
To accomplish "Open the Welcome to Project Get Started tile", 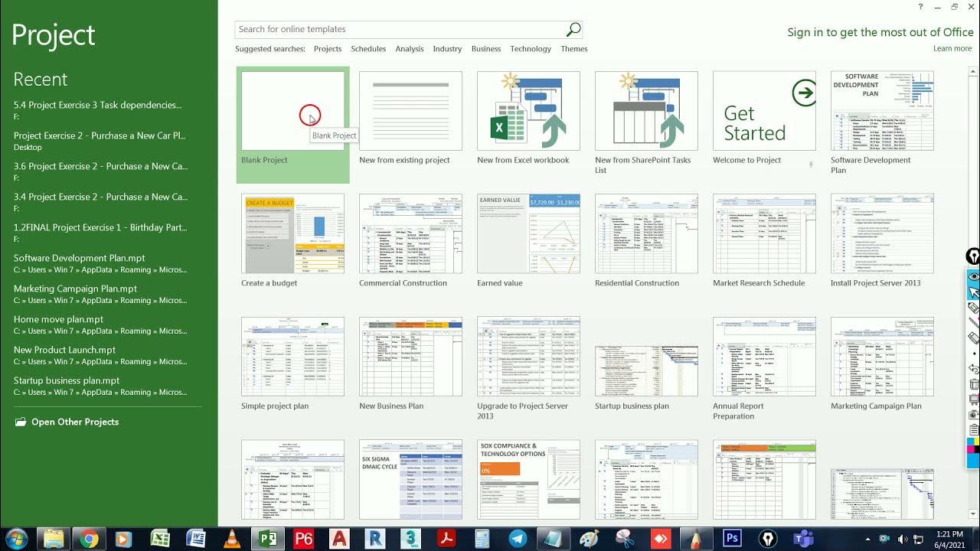I will coord(764,111).
